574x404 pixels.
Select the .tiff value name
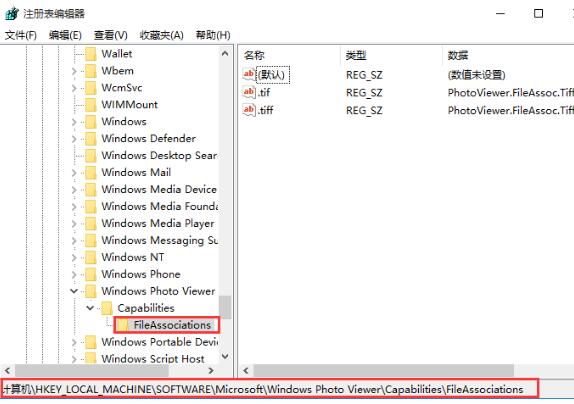pyautogui.click(x=265, y=110)
